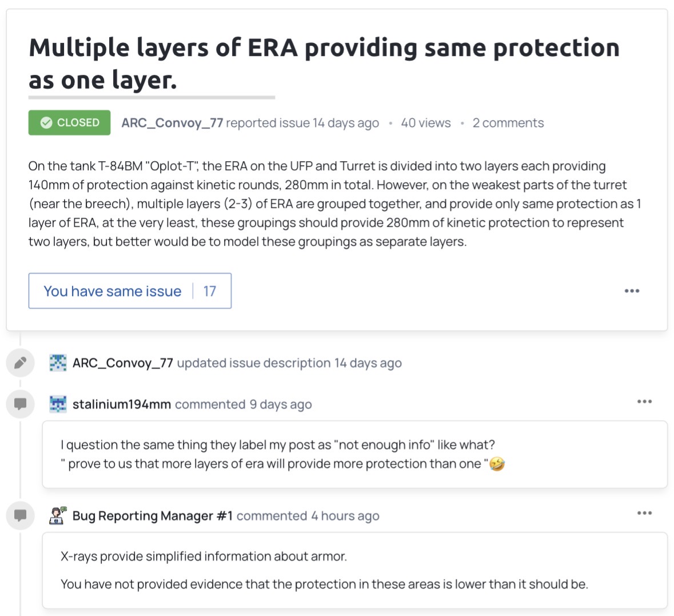
Task: Click the speech bubble icon beside Bug Reporting Manager
Action: 20,515
